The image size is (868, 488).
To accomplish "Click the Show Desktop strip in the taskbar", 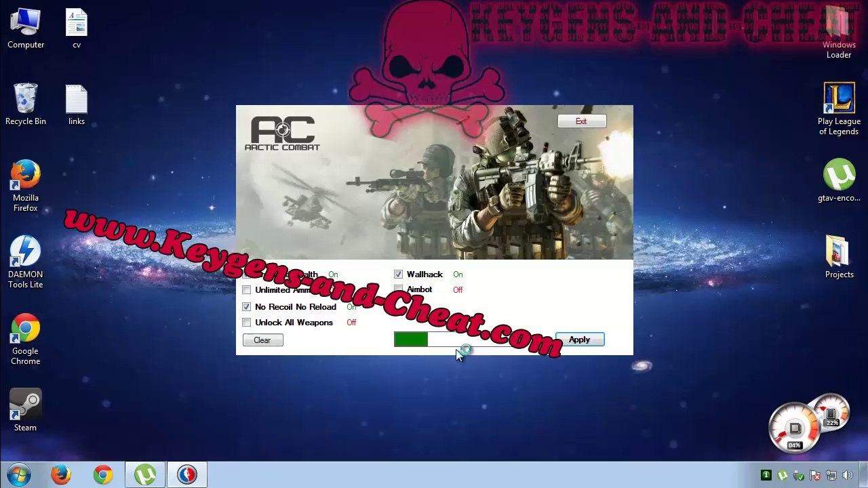I will [x=863, y=474].
